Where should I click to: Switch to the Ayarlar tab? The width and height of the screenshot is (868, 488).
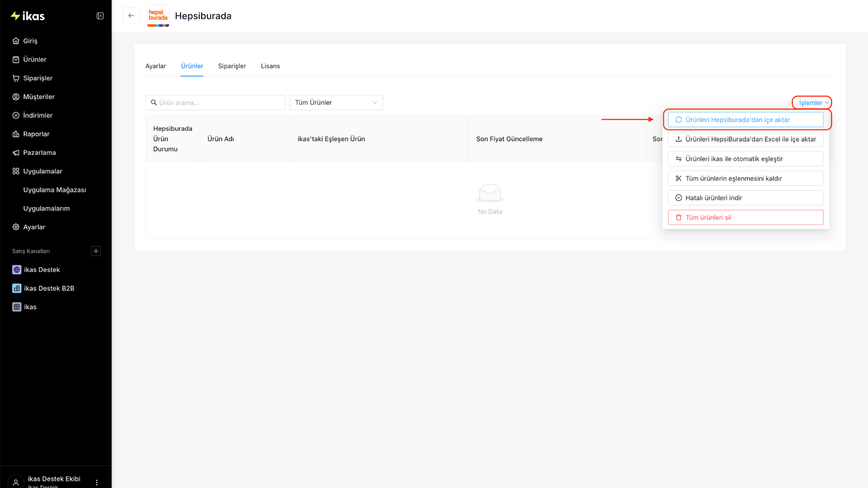(x=156, y=66)
